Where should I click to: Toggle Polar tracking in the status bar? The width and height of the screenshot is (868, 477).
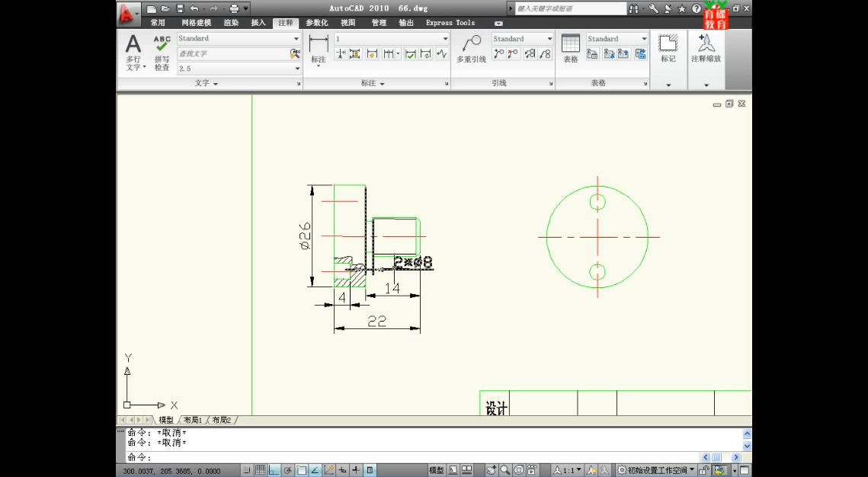pyautogui.click(x=288, y=470)
